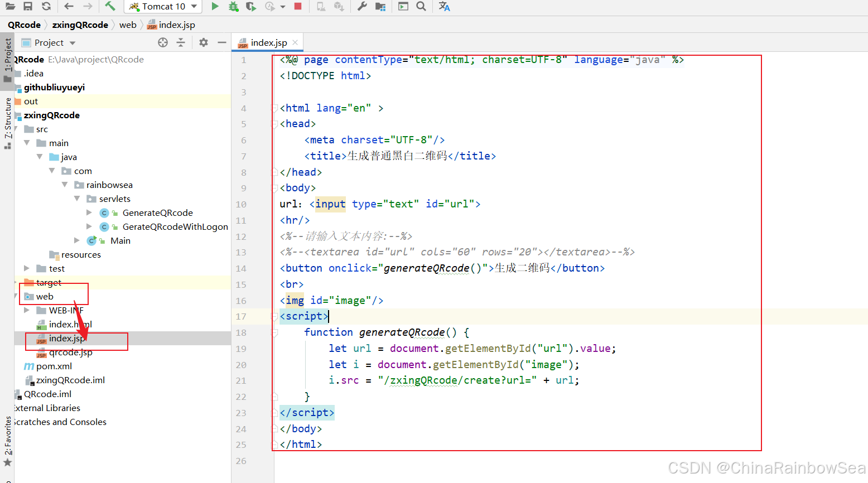Image resolution: width=868 pixels, height=483 pixels.
Task: Collapse the servlets package in the tree
Action: point(77,199)
